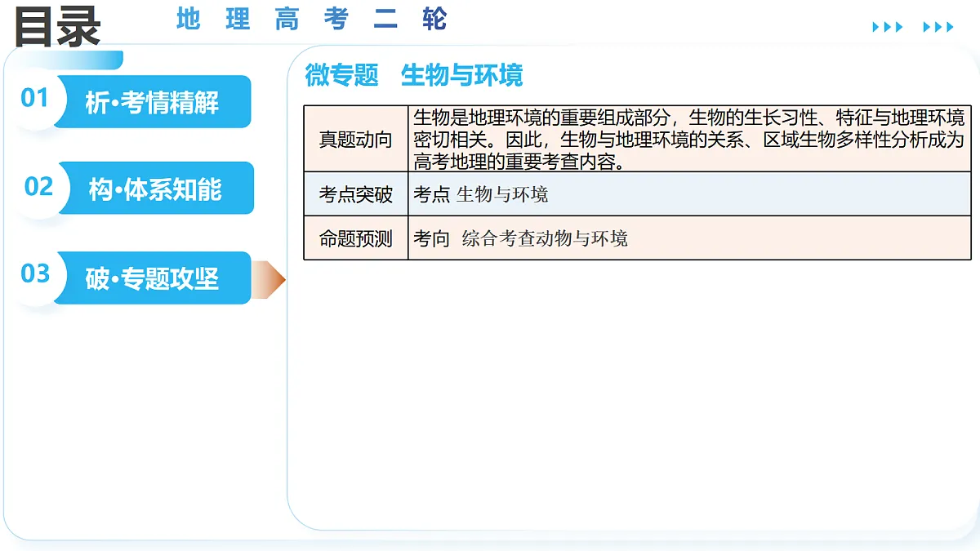980x551 pixels.
Task: Click the 02 number badge
Action: (38, 187)
